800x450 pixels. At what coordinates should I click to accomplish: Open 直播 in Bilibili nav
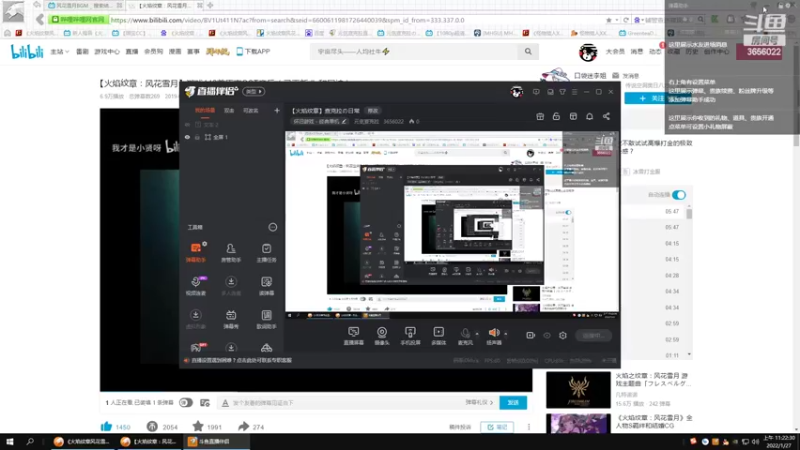[x=132, y=52]
